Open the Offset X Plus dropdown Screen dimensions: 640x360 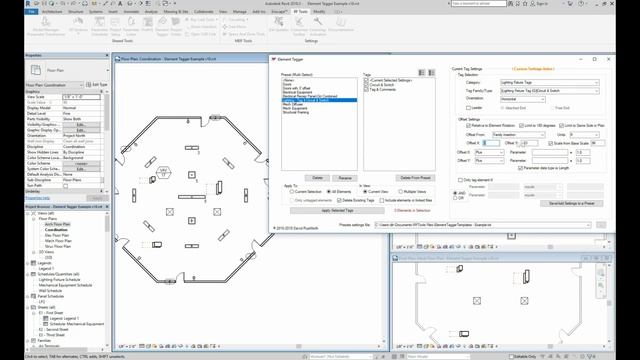pos(489,152)
